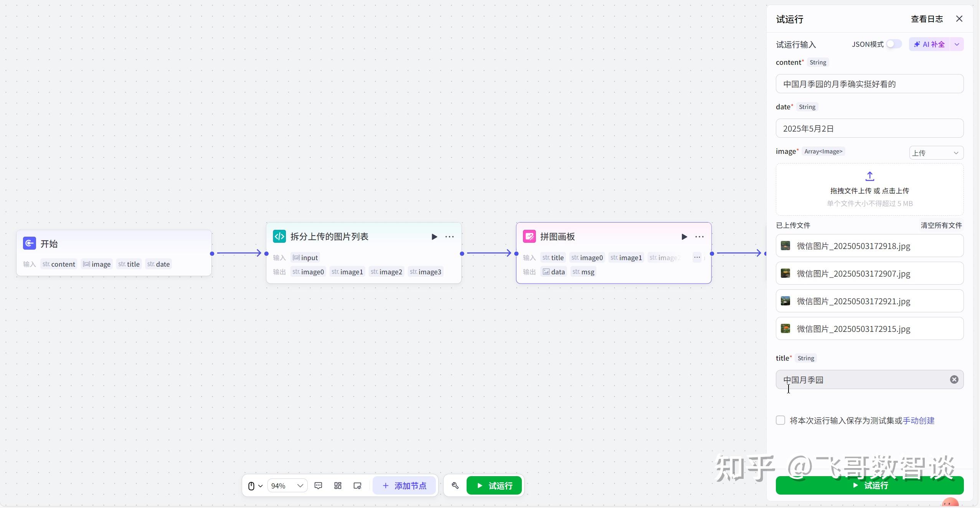Run the 拼图画板 node via its play icon
The width and height of the screenshot is (980, 508).
point(684,237)
